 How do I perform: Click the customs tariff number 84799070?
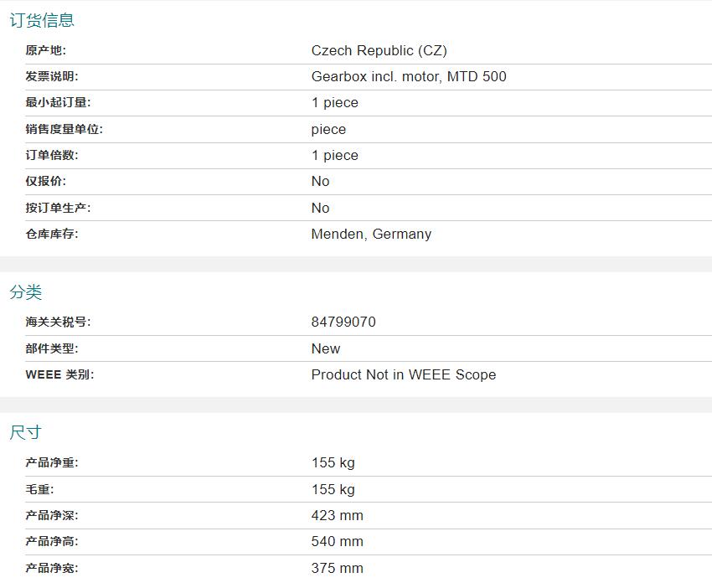tap(343, 322)
